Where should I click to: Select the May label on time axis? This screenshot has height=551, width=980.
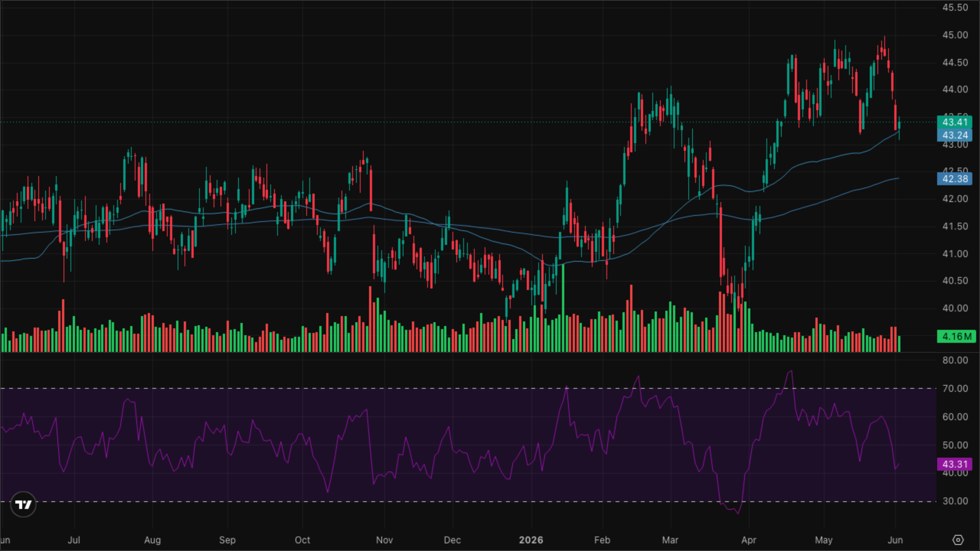(x=823, y=540)
